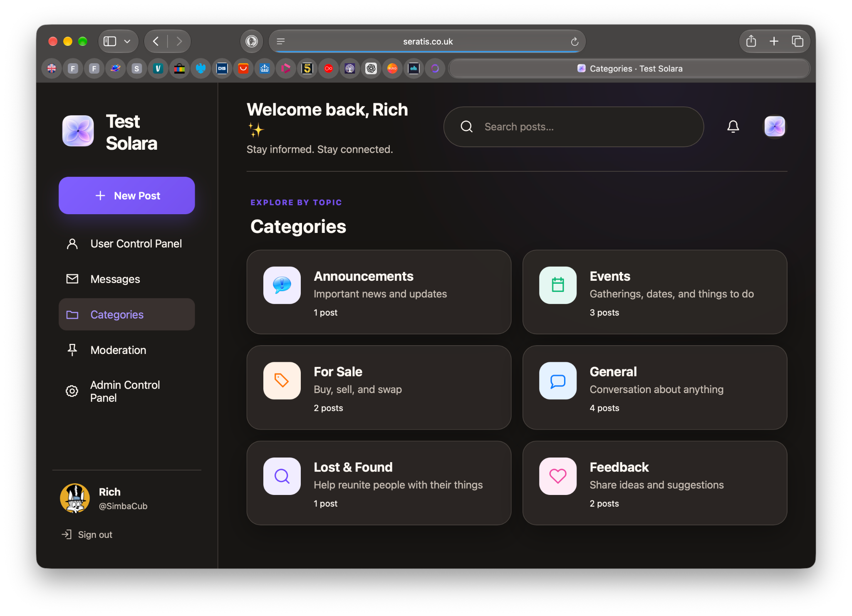Open User Control Panel in sidebar
The height and width of the screenshot is (616, 852).
(x=127, y=244)
